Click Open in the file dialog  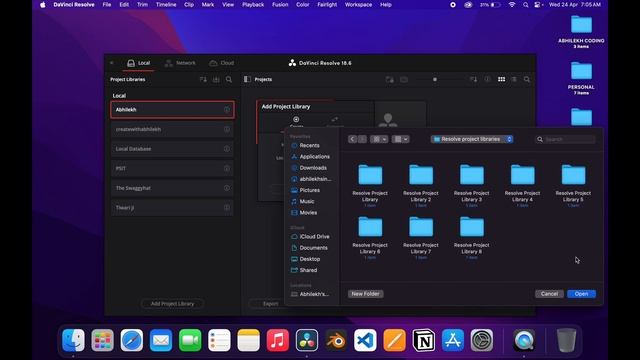pos(581,294)
